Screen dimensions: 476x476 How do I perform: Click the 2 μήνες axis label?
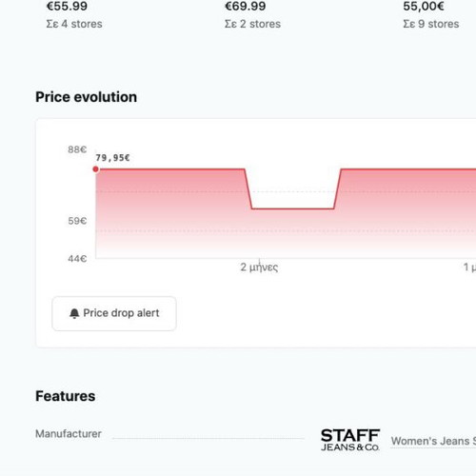[259, 268]
